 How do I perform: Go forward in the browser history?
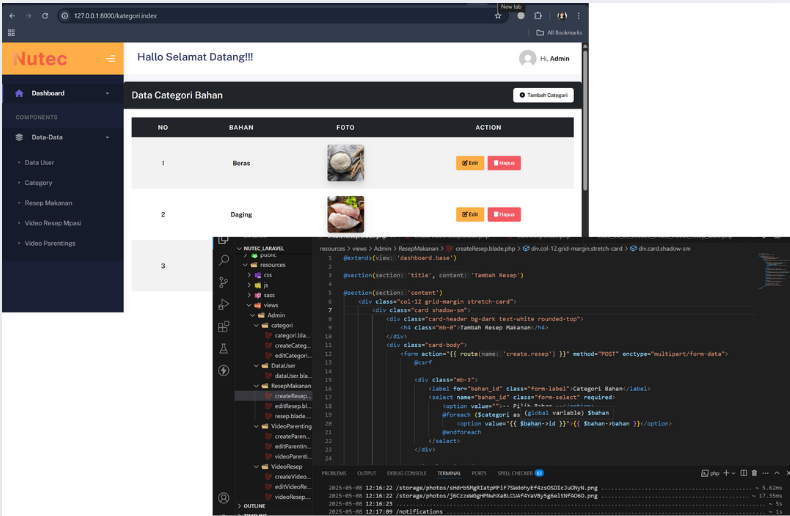click(28, 16)
